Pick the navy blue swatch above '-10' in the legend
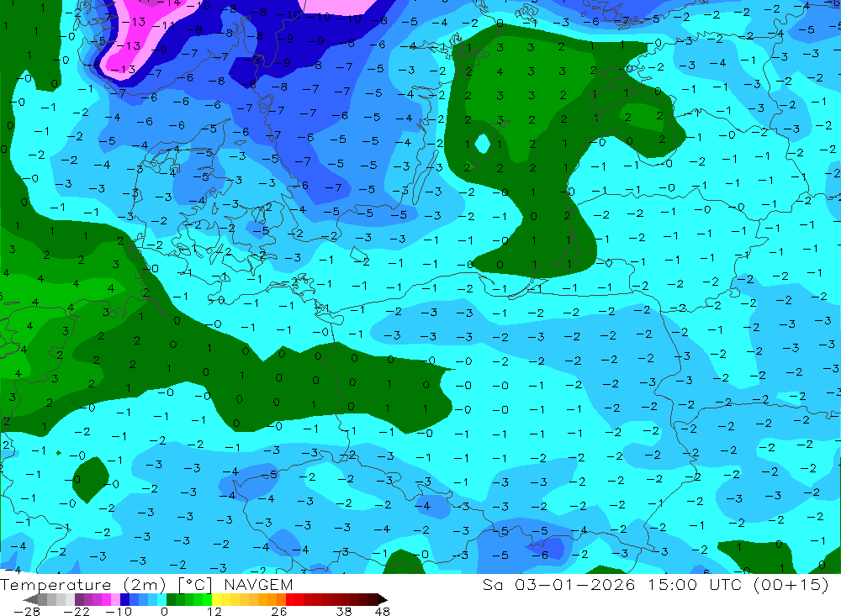The width and height of the screenshot is (841, 616). tap(124, 599)
